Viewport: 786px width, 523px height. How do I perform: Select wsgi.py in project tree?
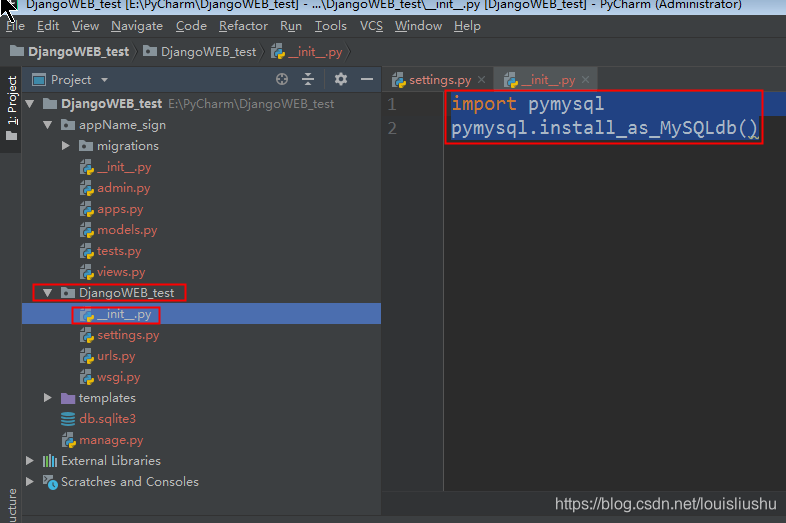pyautogui.click(x=110, y=377)
